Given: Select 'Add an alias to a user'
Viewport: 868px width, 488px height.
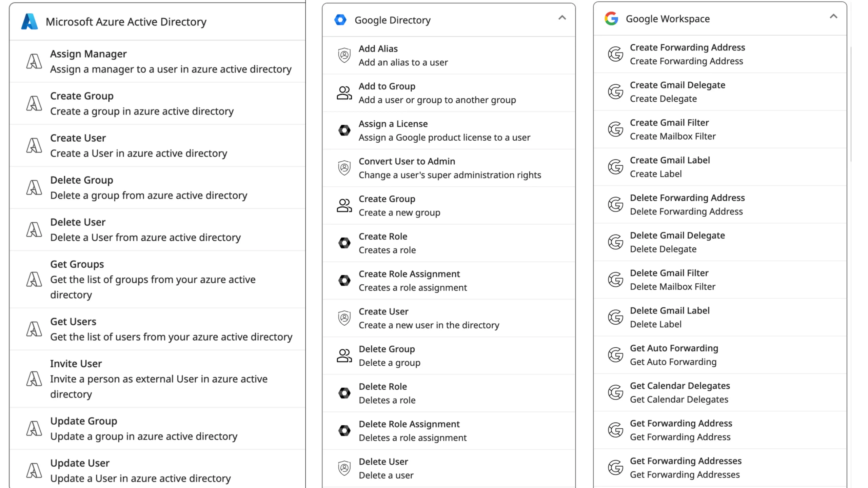Looking at the screenshot, I should coord(403,62).
